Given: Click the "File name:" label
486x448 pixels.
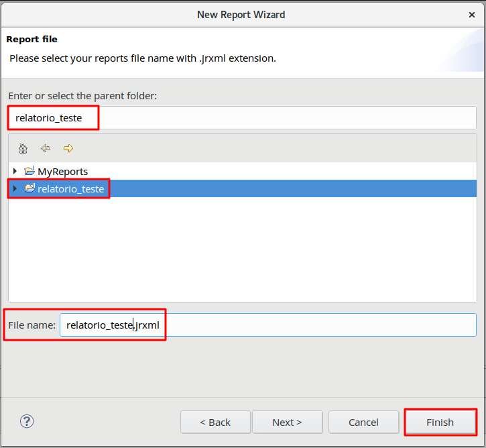Looking at the screenshot, I should click(32, 325).
